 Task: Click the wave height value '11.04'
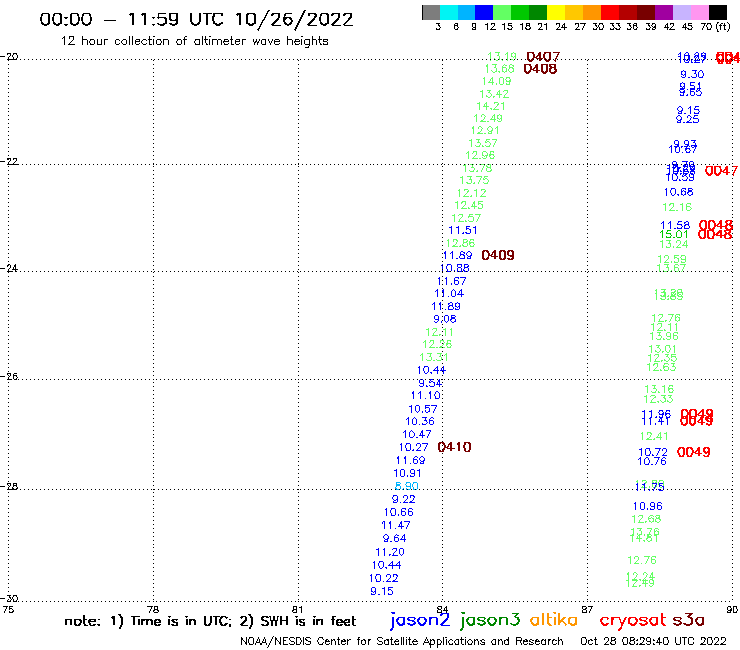[449, 293]
